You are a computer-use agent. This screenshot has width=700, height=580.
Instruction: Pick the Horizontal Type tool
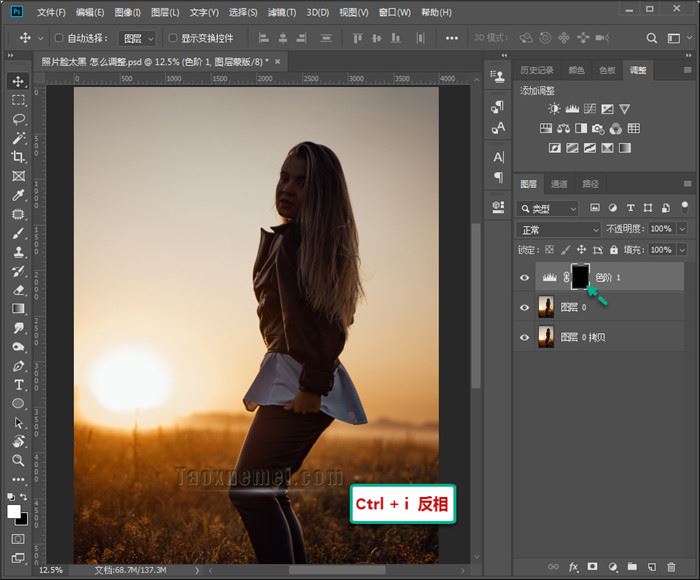pyautogui.click(x=18, y=384)
